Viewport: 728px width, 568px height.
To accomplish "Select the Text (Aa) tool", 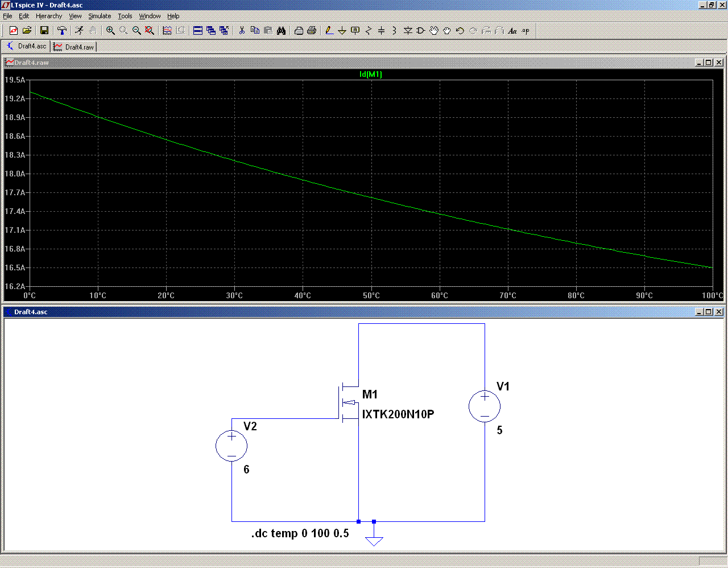I will pos(512,31).
